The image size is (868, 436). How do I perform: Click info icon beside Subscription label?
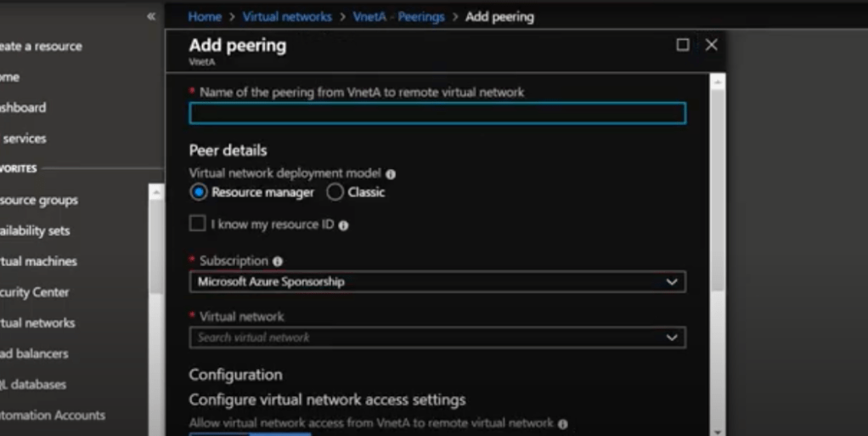pos(278,261)
